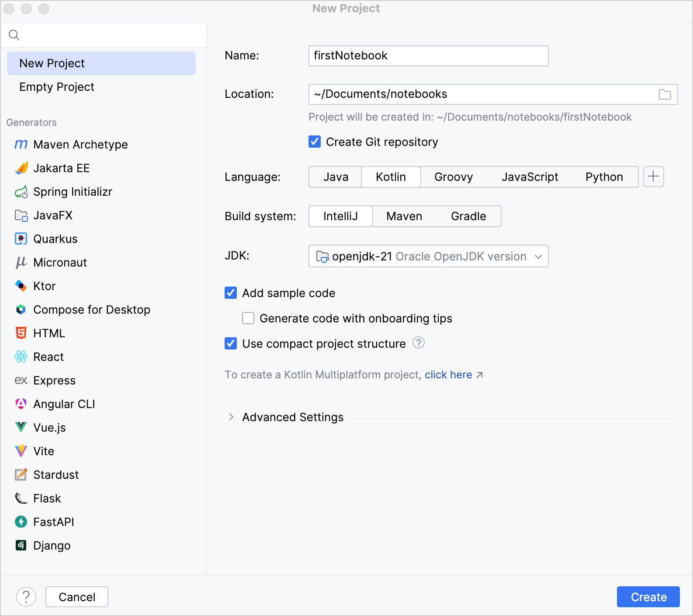Disable Add sample code checkbox
This screenshot has width=693, height=616.
(231, 293)
